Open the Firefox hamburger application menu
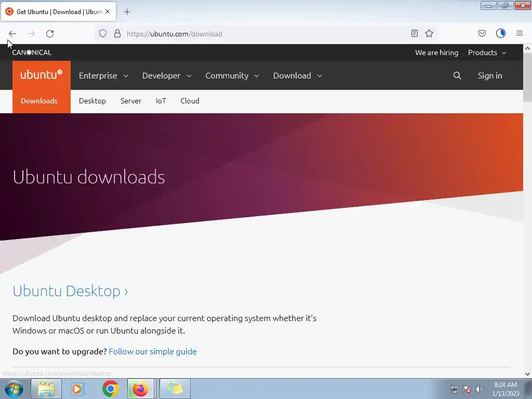Viewport: 532px width, 399px height. [520, 33]
